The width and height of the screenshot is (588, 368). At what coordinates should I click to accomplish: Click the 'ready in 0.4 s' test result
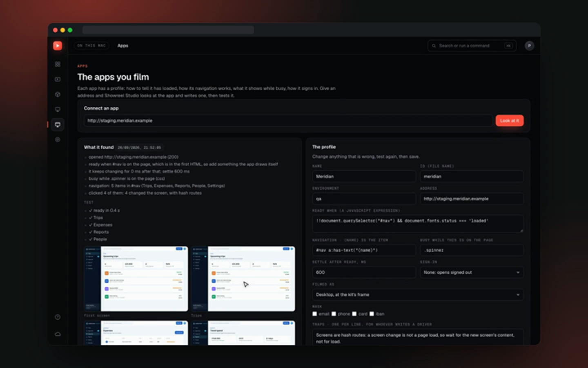pyautogui.click(x=104, y=211)
